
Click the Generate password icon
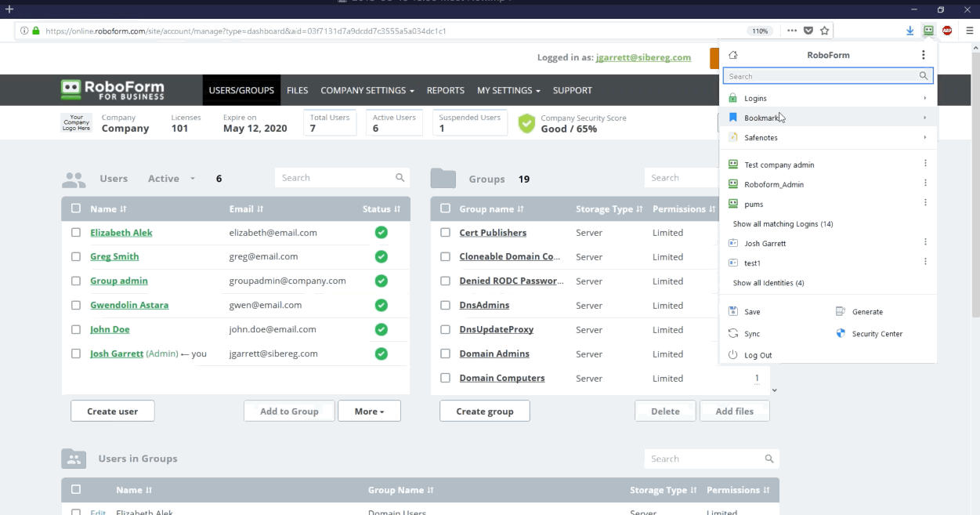coord(841,312)
